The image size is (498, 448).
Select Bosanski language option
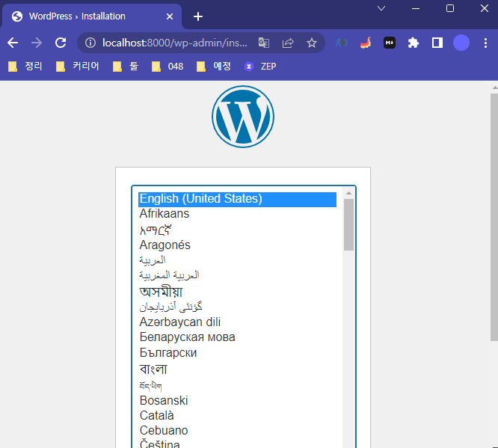tap(237, 401)
